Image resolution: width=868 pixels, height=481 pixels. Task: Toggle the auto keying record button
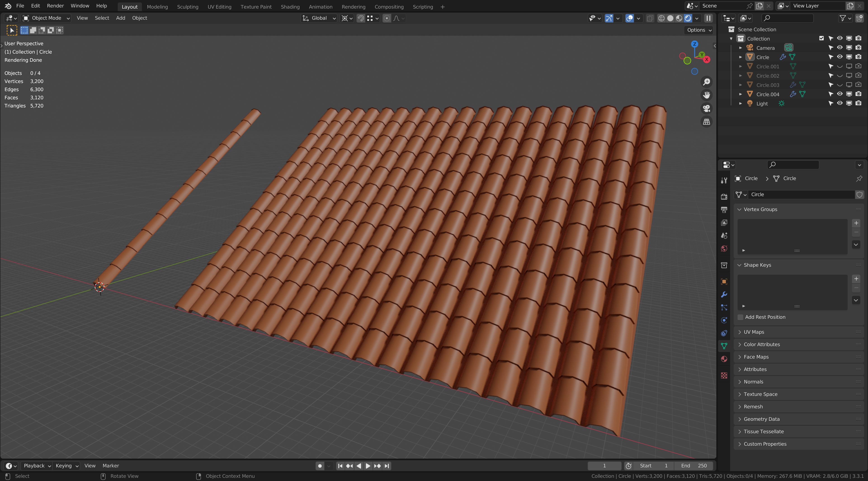coord(319,466)
